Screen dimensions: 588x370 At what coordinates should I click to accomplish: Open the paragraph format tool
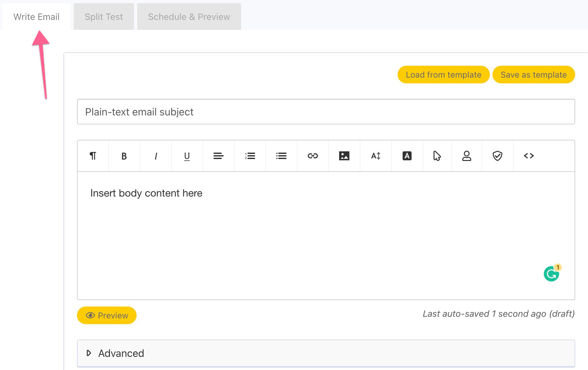click(x=93, y=156)
